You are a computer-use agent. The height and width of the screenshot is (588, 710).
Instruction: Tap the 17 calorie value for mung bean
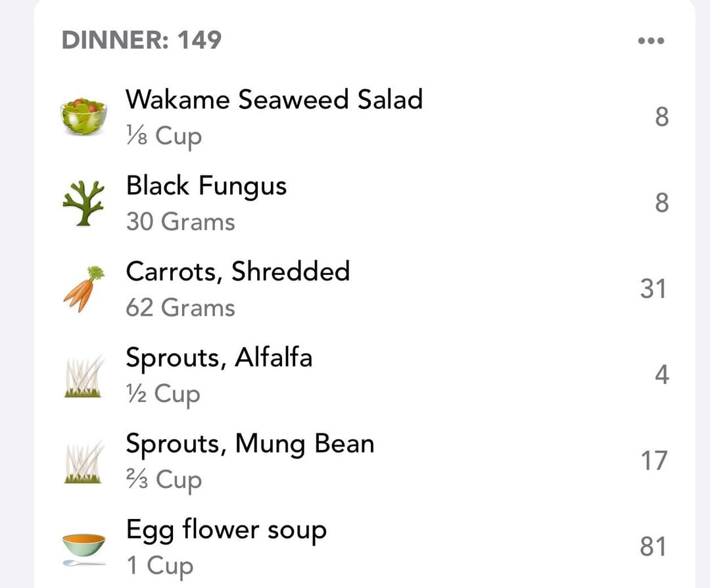click(x=654, y=460)
